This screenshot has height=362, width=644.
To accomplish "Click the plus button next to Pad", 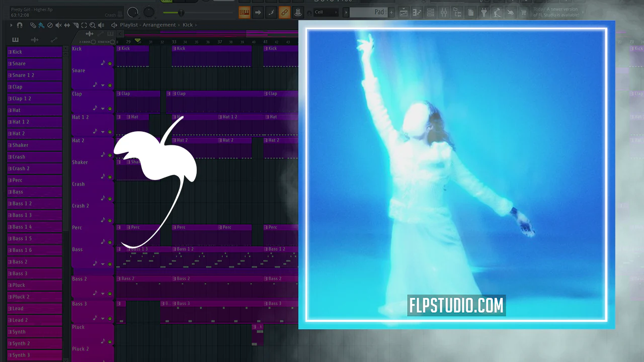I will pos(391,12).
